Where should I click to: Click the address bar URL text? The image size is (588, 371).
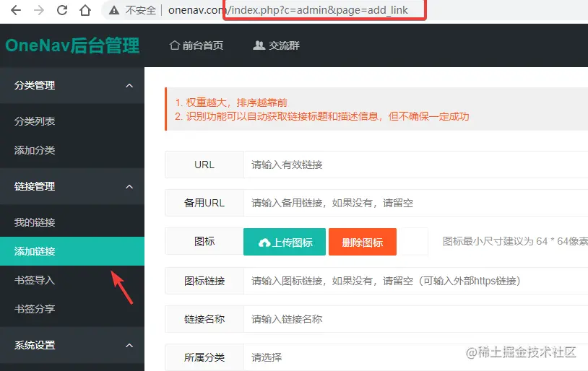[288, 10]
